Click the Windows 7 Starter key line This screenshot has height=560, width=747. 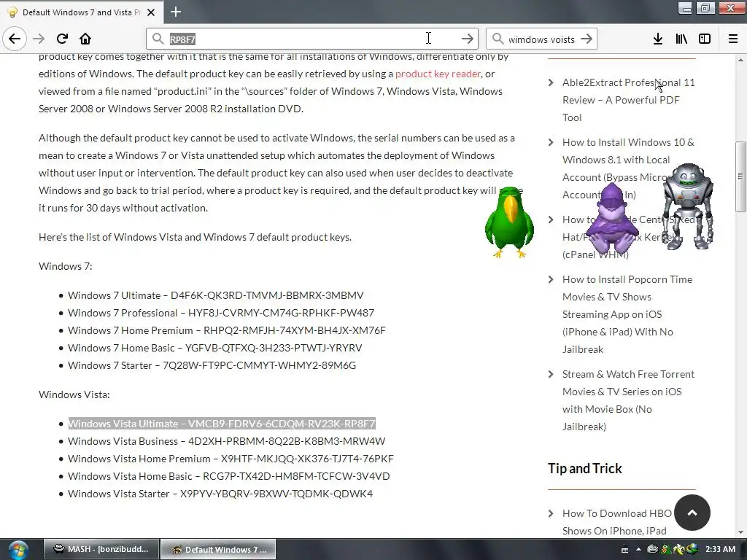tap(212, 365)
